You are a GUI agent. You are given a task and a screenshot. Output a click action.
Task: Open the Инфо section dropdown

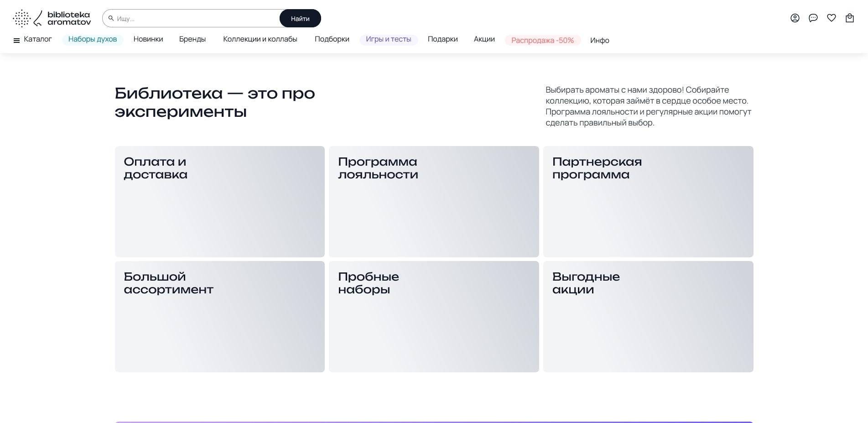pos(599,41)
